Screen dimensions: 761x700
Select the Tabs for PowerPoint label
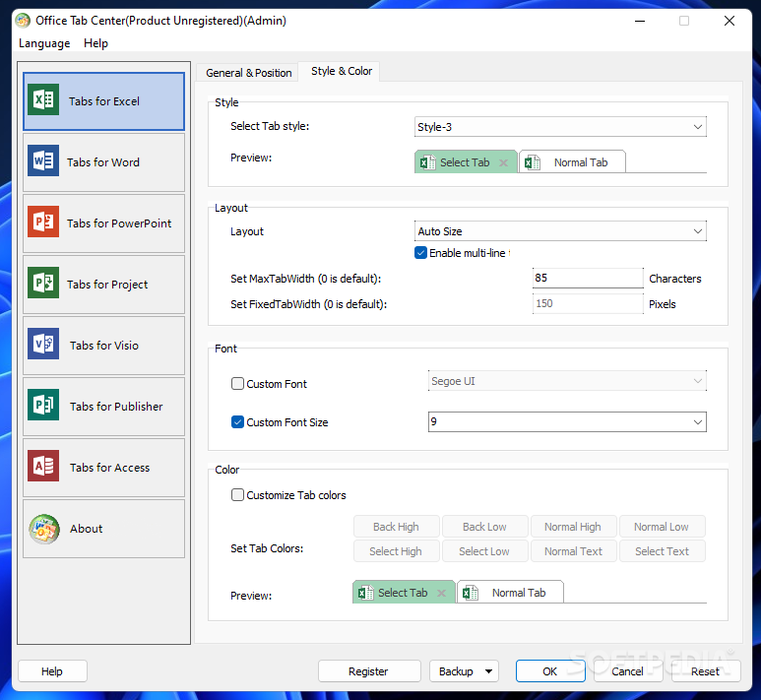(x=119, y=223)
